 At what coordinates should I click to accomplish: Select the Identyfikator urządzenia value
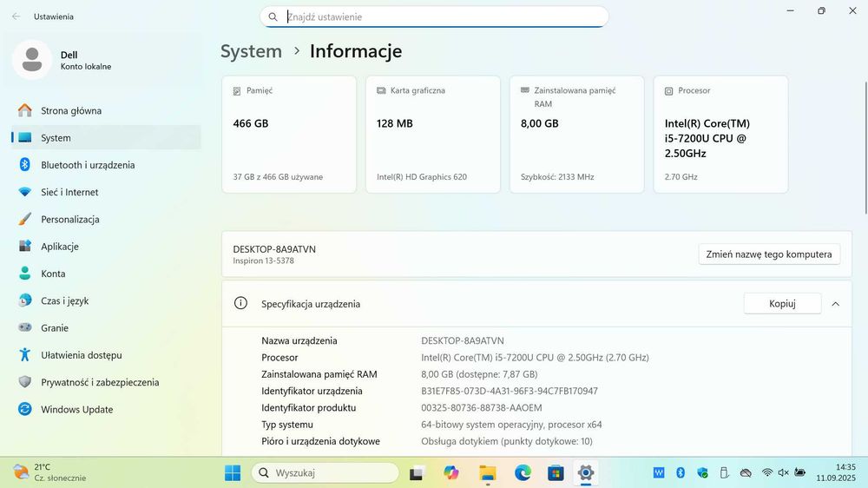[510, 391]
